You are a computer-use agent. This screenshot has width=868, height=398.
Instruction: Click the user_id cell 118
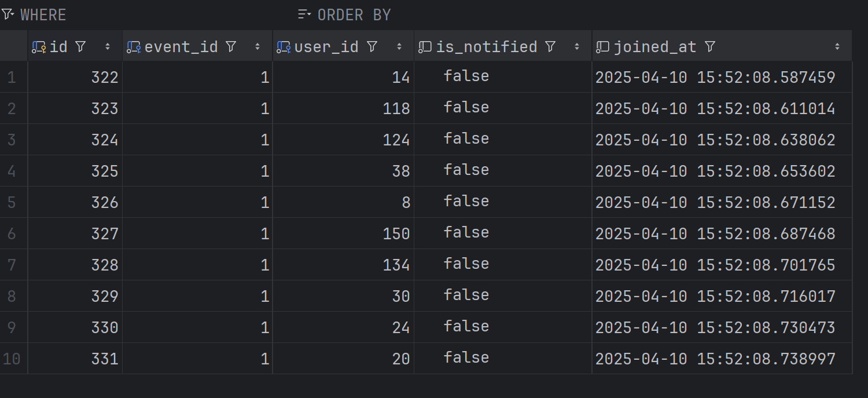(344, 108)
